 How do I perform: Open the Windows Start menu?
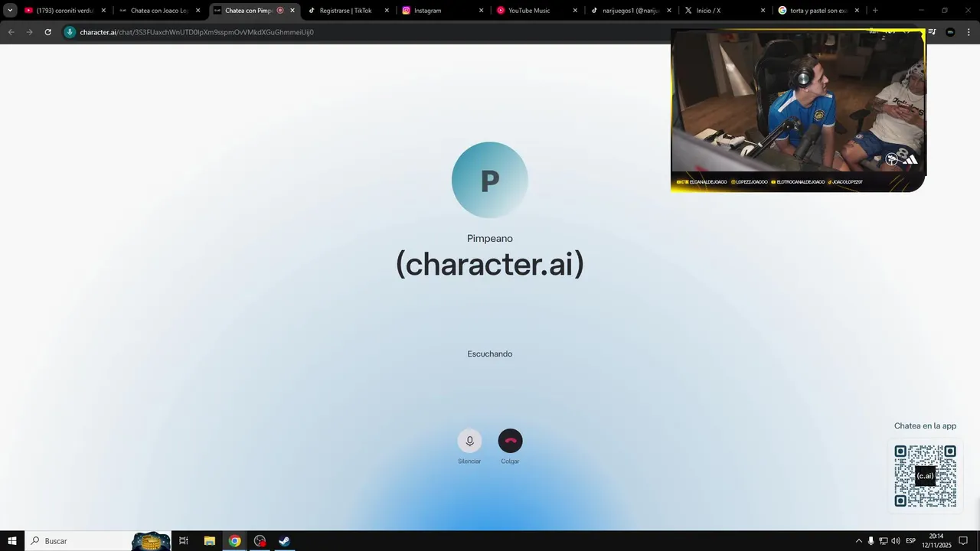tap(12, 541)
